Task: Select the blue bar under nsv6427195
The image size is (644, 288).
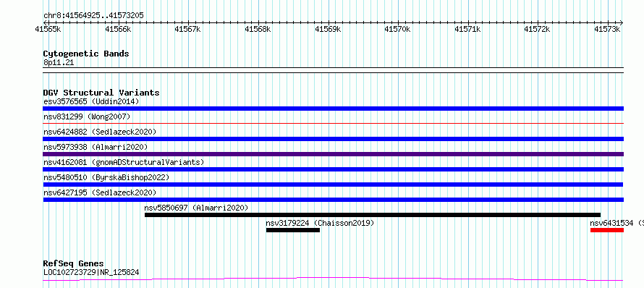Action: pyautogui.click(x=333, y=200)
